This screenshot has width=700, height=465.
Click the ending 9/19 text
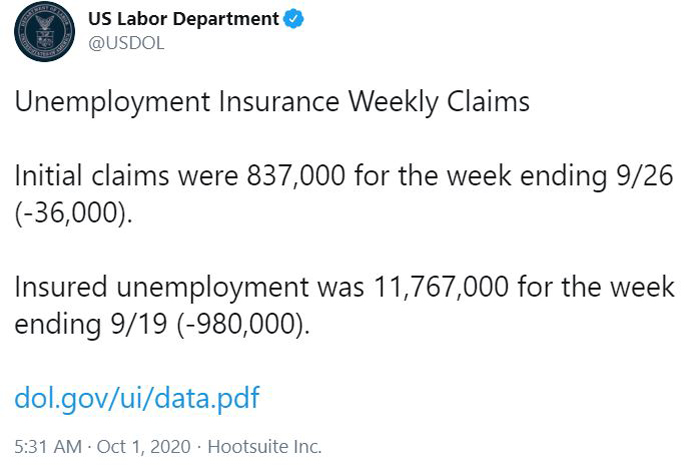[x=91, y=324]
